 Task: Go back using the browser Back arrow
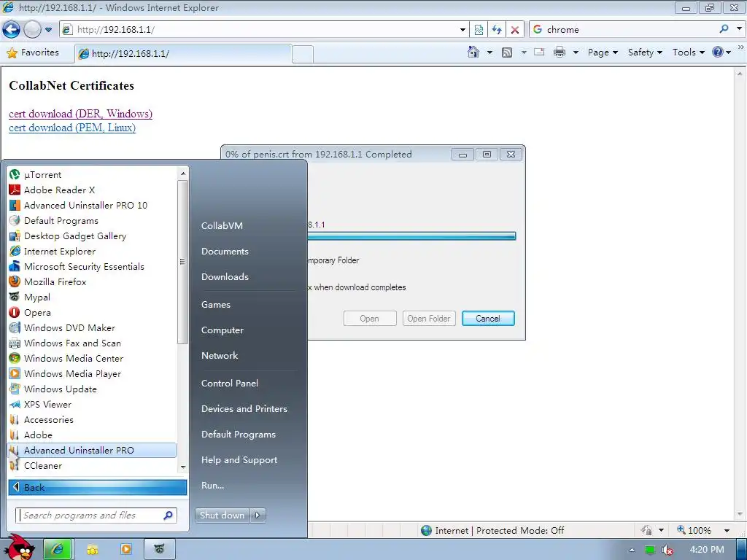(12, 29)
